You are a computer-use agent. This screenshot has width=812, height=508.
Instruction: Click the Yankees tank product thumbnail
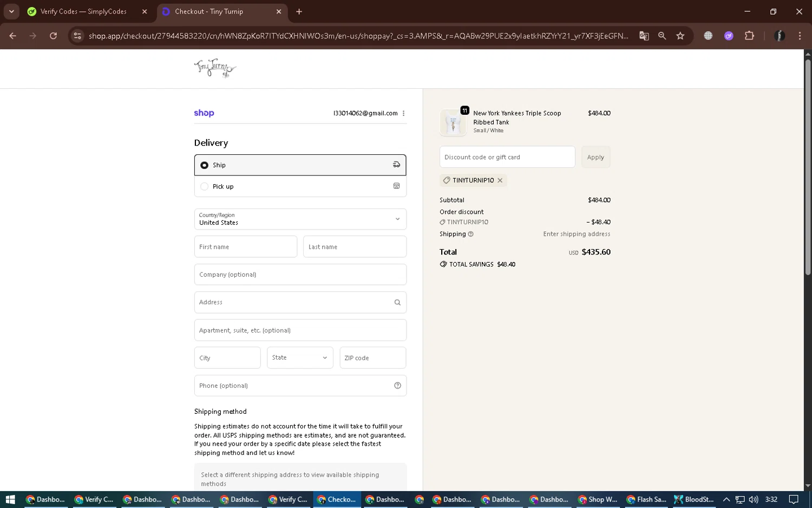pyautogui.click(x=453, y=122)
